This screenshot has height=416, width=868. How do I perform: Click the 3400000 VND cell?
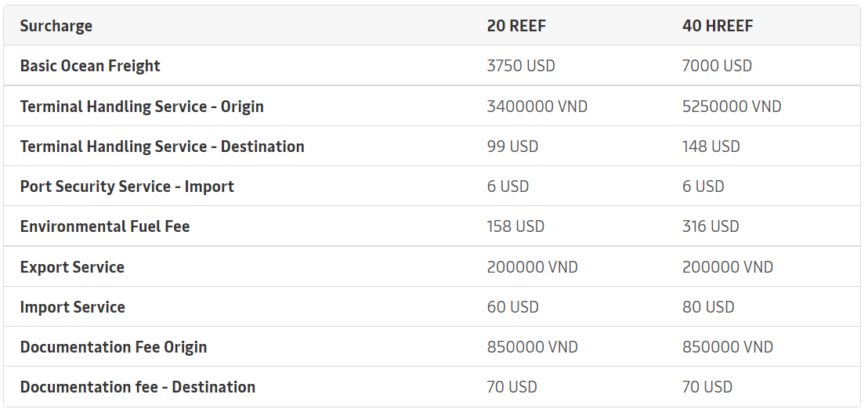[x=537, y=107]
